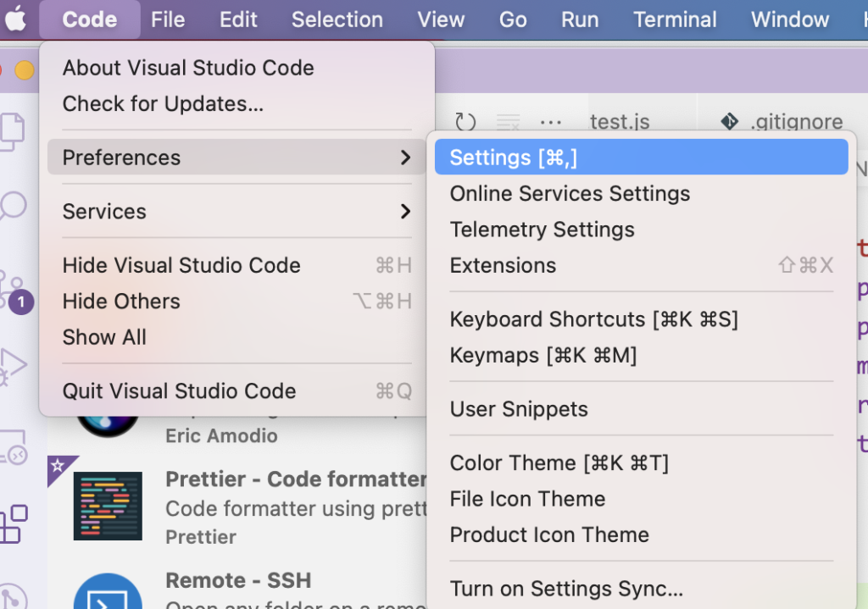This screenshot has width=868, height=609.
Task: Expand the Services submenu arrow
Action: tap(406, 211)
